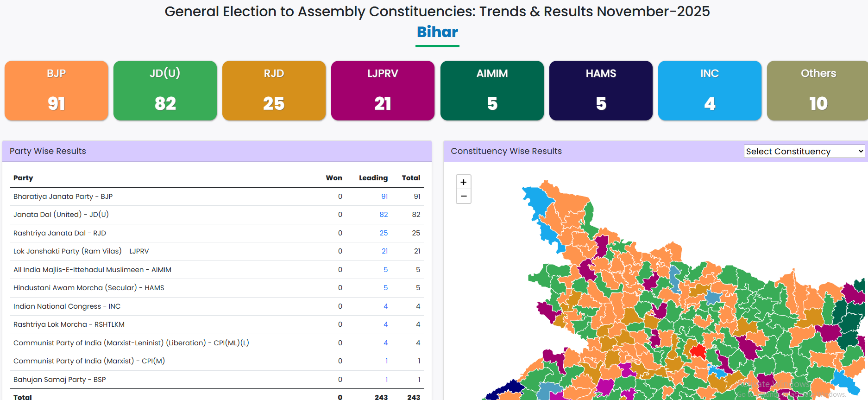Click the Rashtriya Lok Morcha leading count
The image size is (868, 400).
385,324
